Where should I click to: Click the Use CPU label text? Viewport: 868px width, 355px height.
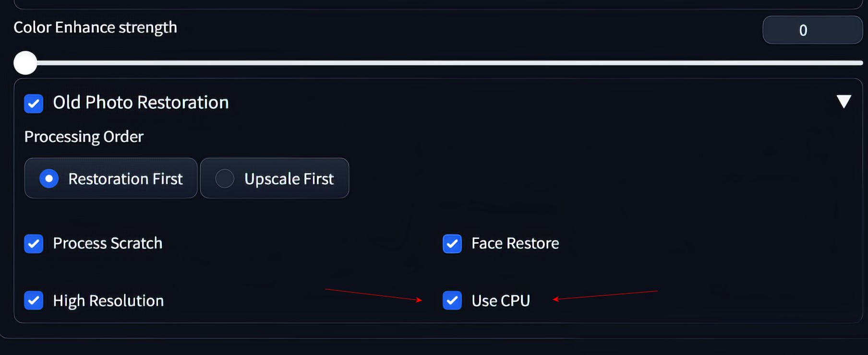(501, 301)
